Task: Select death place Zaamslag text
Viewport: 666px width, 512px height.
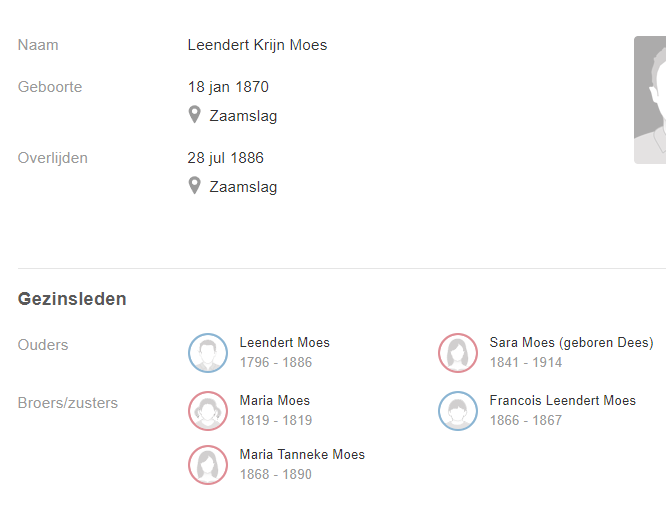Action: click(243, 187)
